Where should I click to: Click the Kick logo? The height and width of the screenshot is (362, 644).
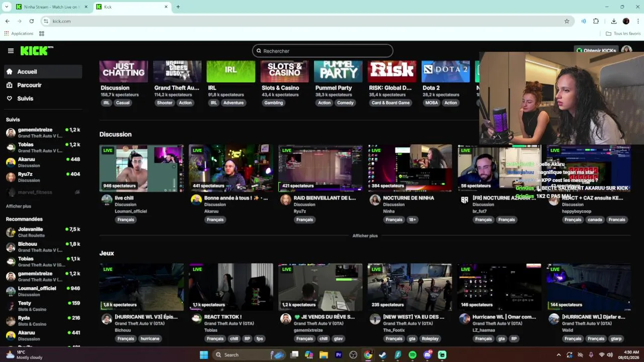tap(37, 50)
